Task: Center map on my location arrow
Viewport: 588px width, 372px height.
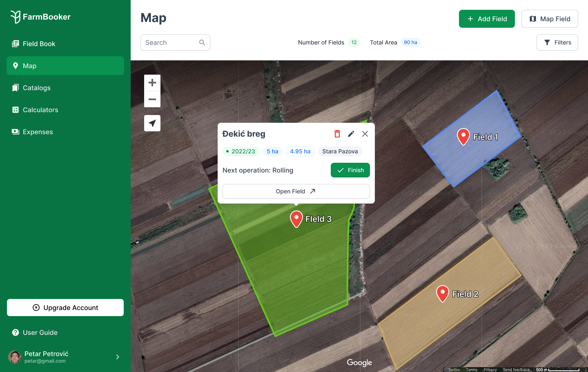Action: pyautogui.click(x=152, y=123)
